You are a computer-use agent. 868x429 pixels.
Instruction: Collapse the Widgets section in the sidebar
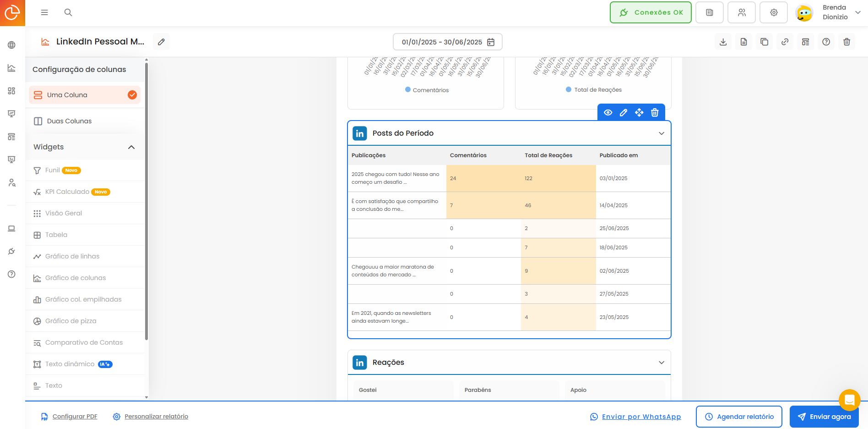131,147
